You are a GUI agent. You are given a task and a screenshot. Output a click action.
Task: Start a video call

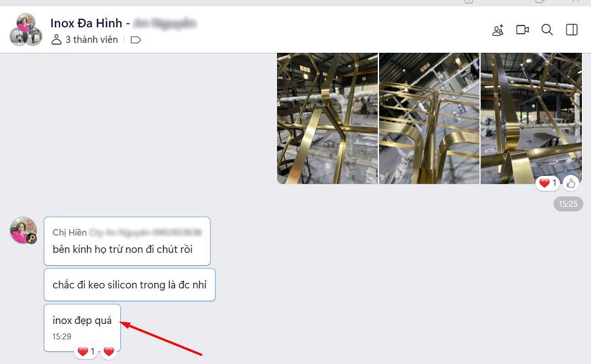(522, 30)
